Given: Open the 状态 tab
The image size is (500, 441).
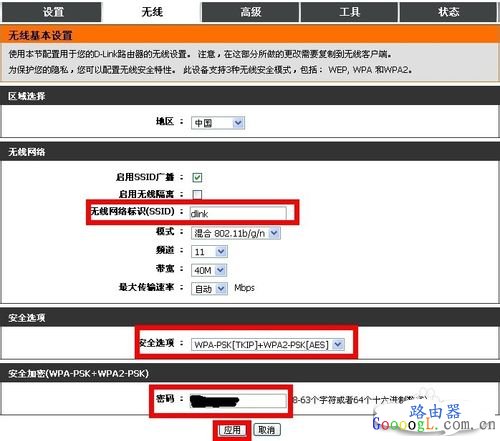Looking at the screenshot, I should [x=448, y=12].
